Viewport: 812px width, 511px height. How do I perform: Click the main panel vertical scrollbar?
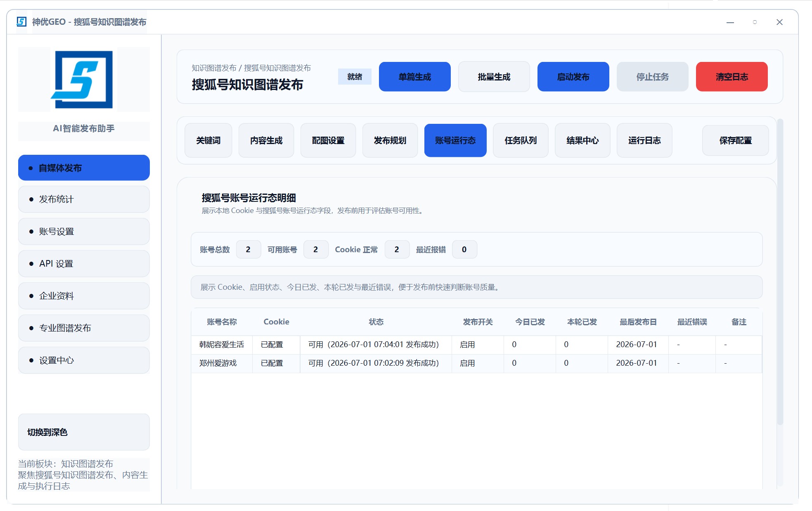[x=780, y=272]
